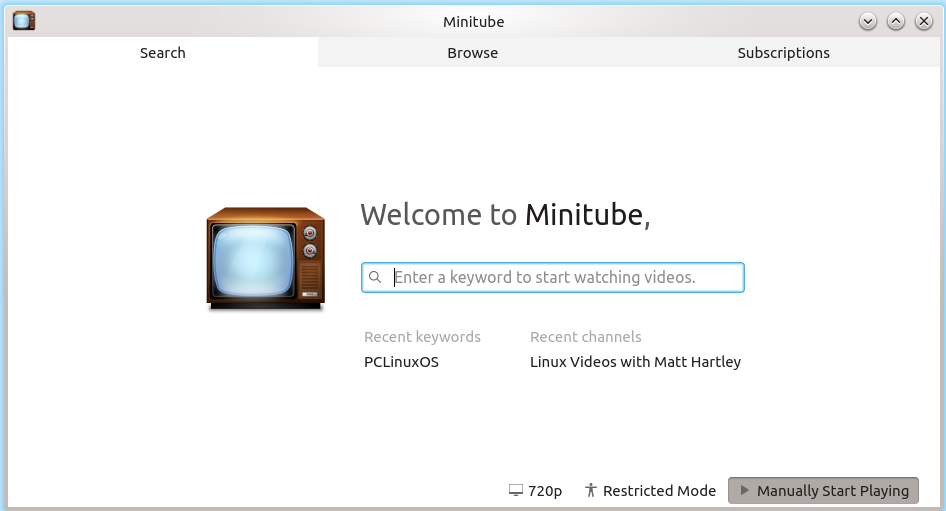Click the retro TV Minitube logo
This screenshot has width=946, height=511.
coord(265,259)
